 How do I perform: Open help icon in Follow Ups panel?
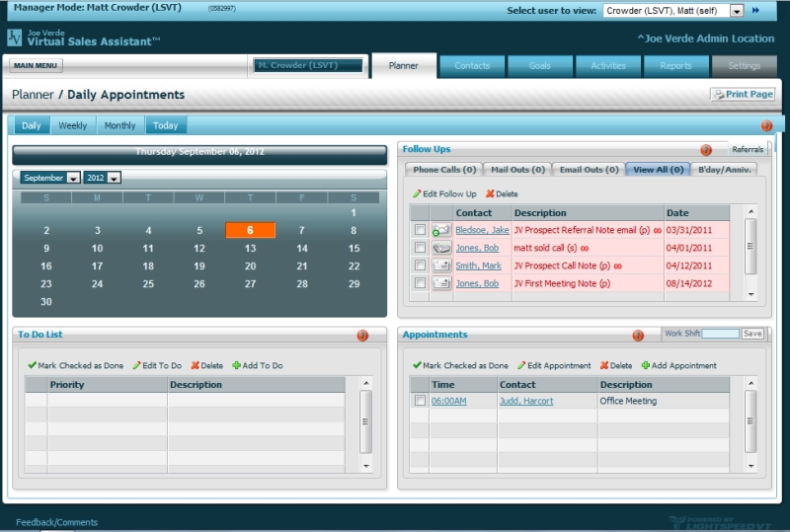(x=706, y=150)
